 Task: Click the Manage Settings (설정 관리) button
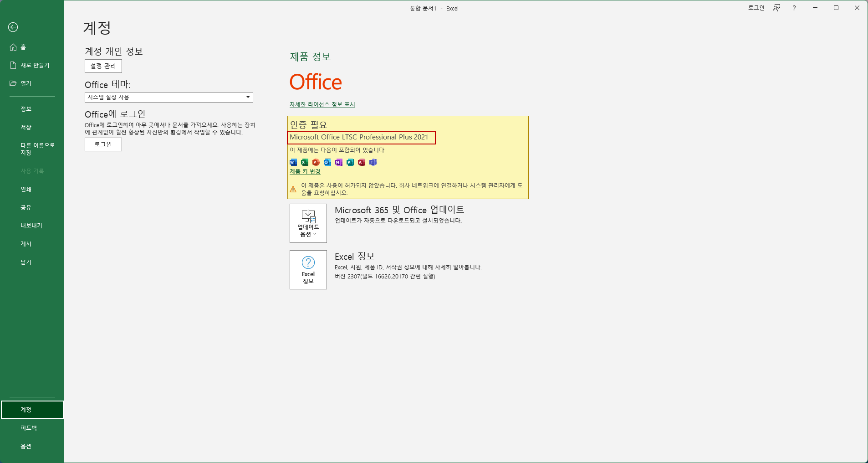[103, 66]
